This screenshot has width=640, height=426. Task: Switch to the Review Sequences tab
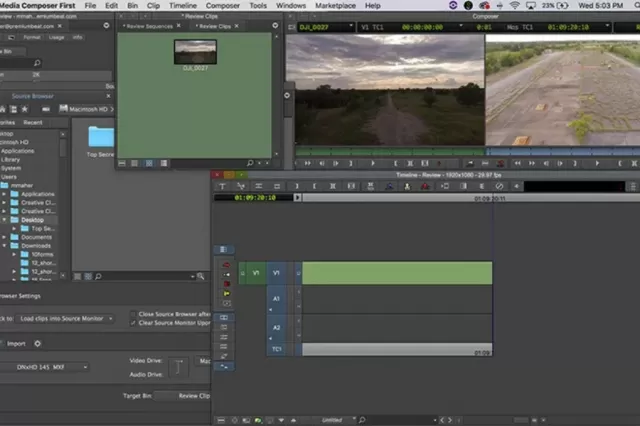(x=149, y=26)
